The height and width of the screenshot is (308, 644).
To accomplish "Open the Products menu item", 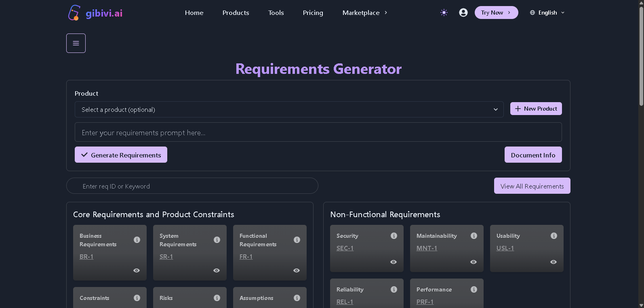I will (x=236, y=13).
